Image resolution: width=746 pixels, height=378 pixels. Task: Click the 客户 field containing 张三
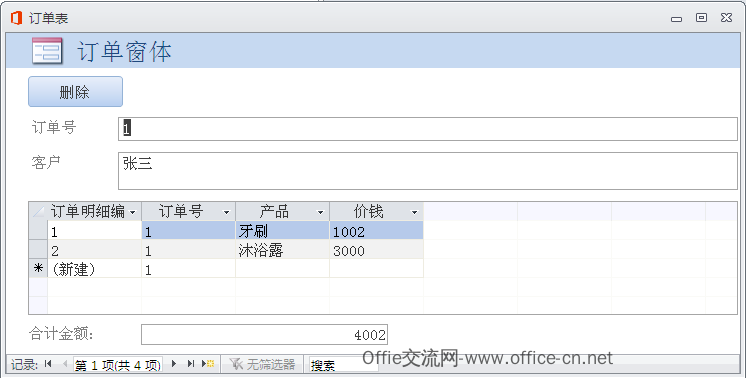point(428,171)
